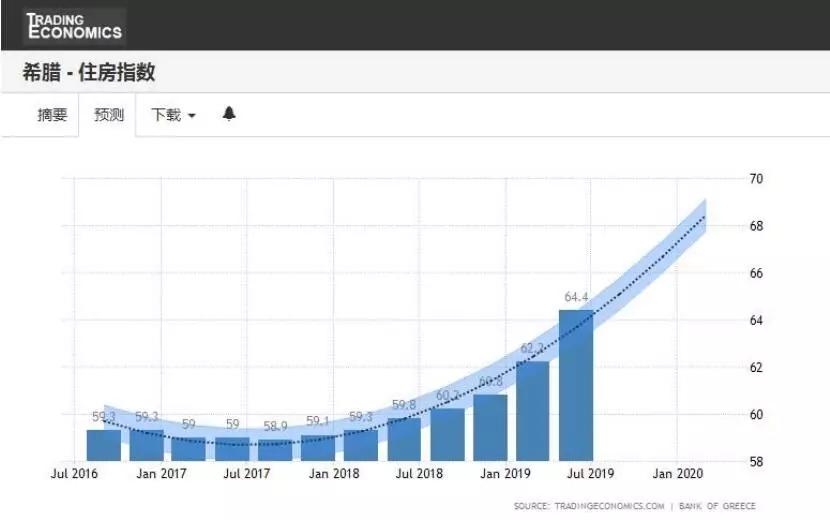
Task: Click the bell alert icon
Action: [x=229, y=114]
